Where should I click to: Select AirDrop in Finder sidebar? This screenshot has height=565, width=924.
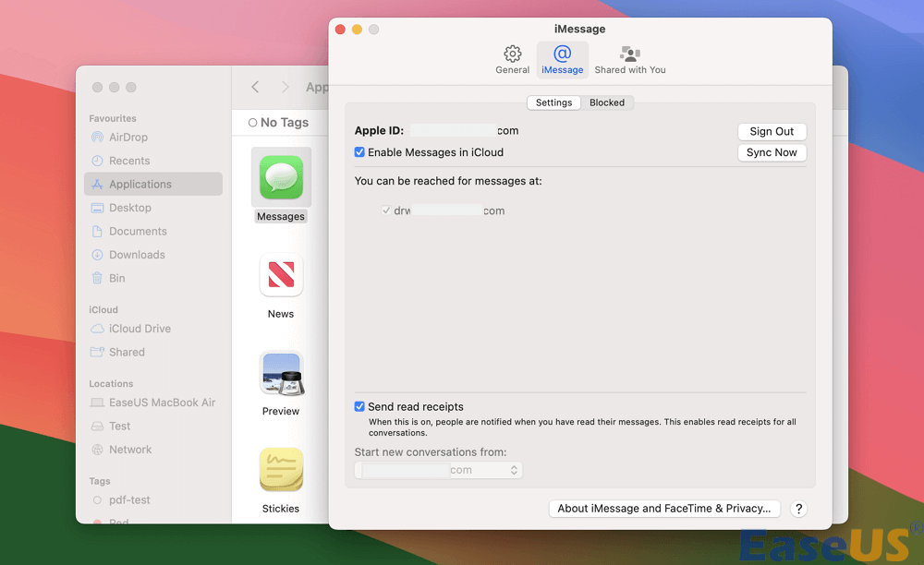click(128, 138)
